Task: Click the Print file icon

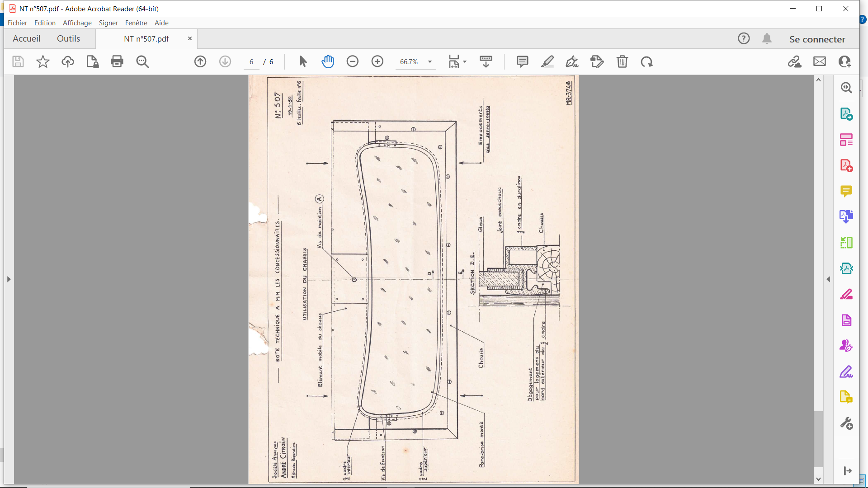Action: pos(117,61)
